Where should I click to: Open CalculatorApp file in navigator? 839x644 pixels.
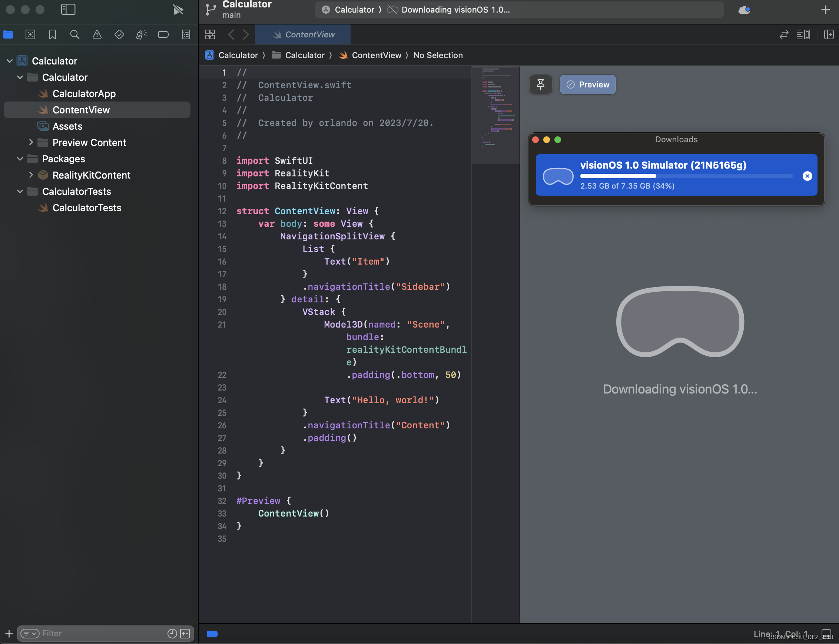pyautogui.click(x=83, y=93)
